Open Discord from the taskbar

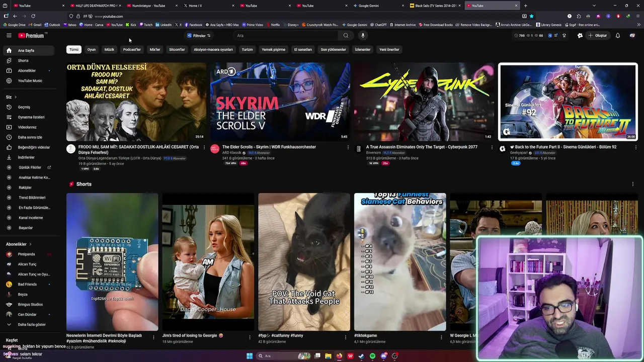tap(383, 356)
